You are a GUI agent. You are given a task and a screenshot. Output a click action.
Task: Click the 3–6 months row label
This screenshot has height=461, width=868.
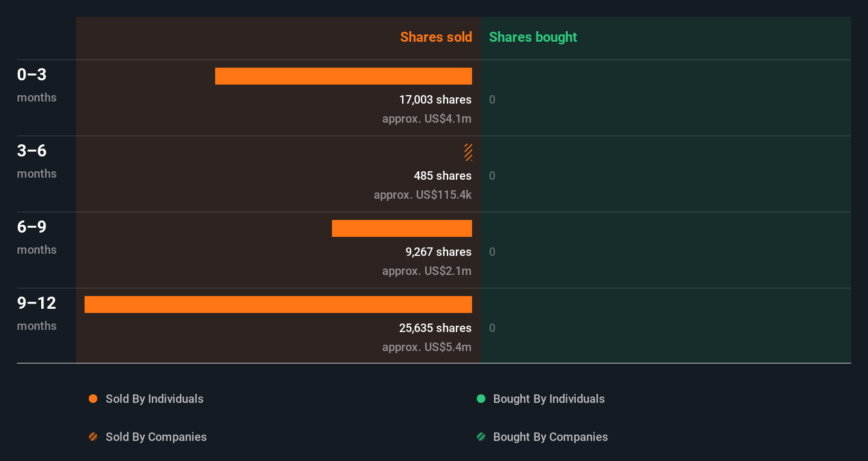tap(36, 161)
